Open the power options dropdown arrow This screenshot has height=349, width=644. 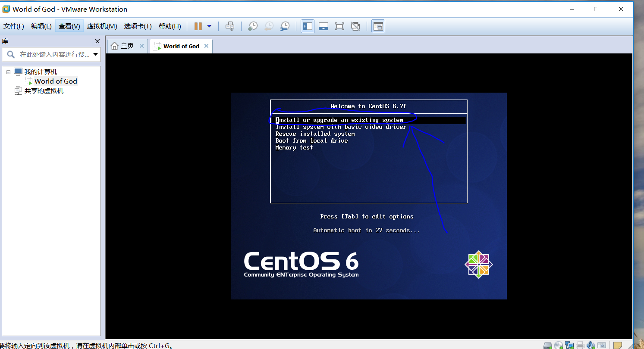coord(209,26)
